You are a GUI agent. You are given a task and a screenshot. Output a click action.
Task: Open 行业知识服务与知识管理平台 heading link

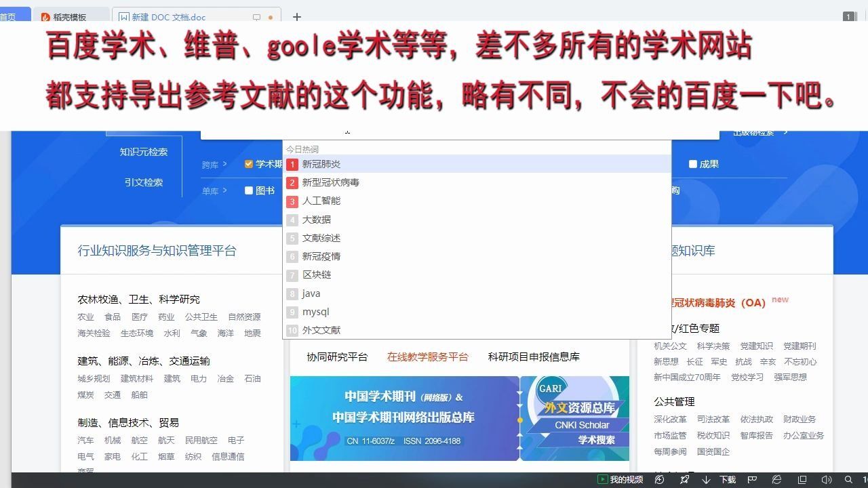pyautogui.click(x=157, y=251)
